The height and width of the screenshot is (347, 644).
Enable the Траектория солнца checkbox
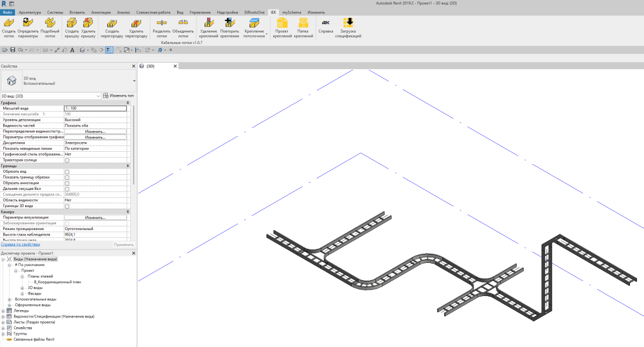click(67, 160)
